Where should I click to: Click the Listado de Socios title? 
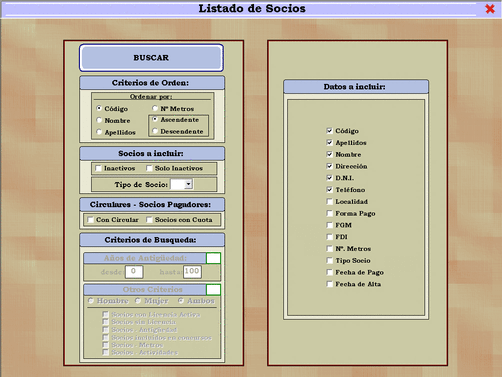tap(252, 8)
